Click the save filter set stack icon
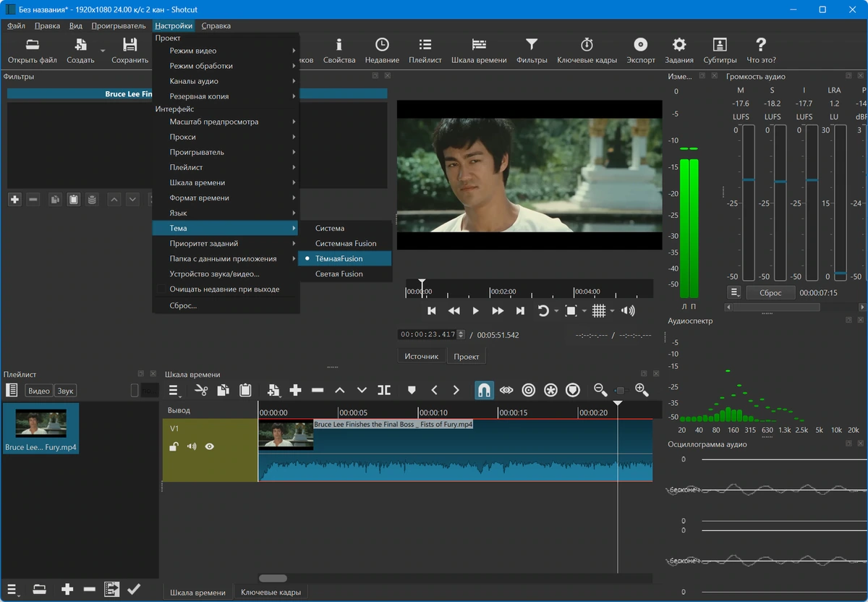868x602 pixels. point(92,199)
